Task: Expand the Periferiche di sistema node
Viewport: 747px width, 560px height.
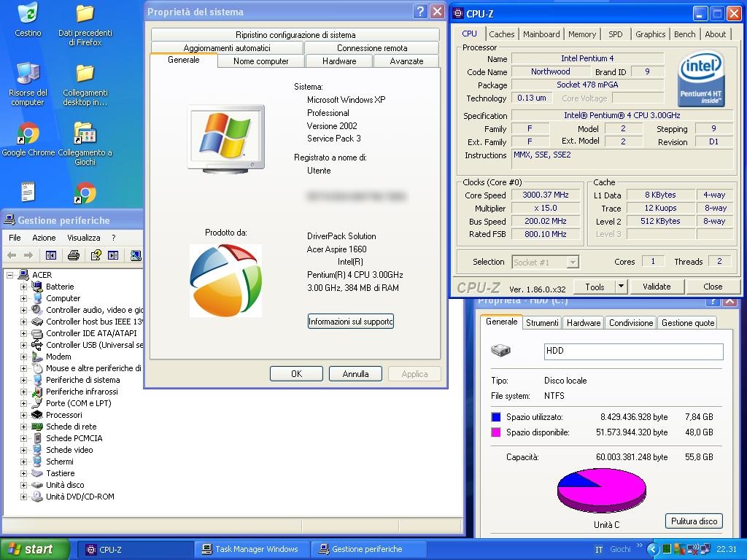Action: [x=23, y=380]
